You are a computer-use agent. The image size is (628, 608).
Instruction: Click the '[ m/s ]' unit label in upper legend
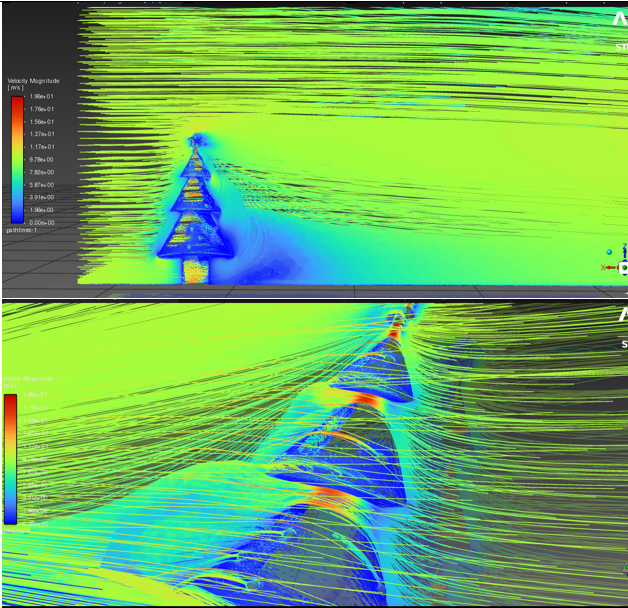click(x=15, y=87)
